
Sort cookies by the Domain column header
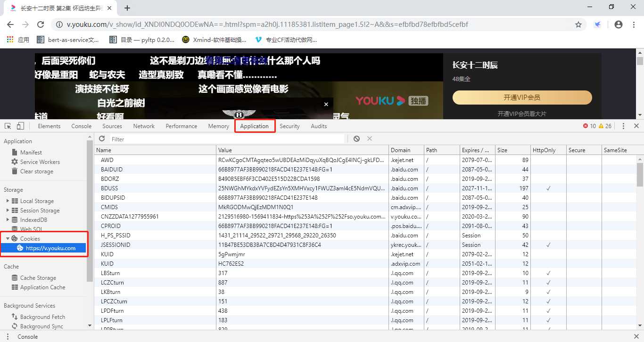coord(406,150)
